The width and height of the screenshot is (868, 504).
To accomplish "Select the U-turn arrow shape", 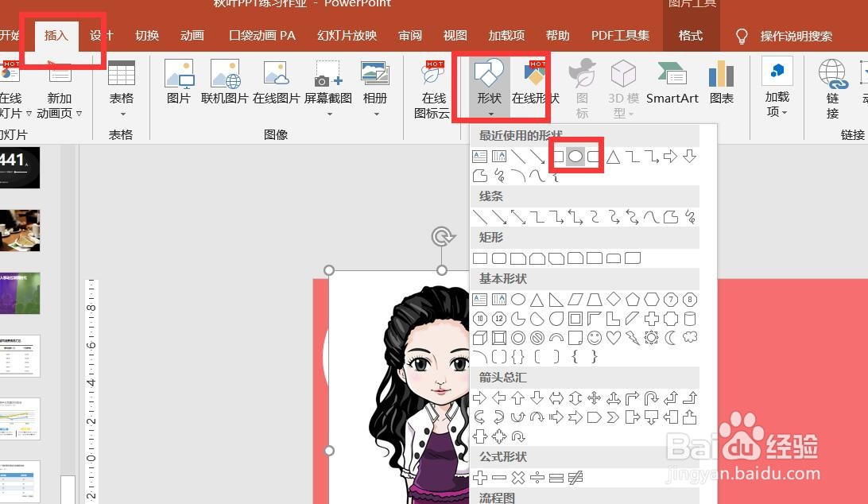I will tap(652, 397).
